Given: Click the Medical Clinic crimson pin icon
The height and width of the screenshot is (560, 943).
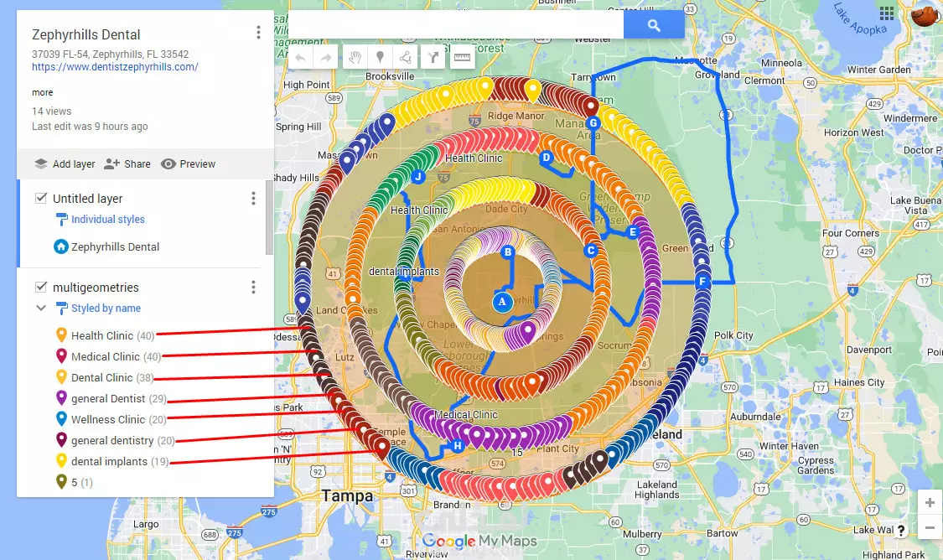Looking at the screenshot, I should tap(60, 356).
